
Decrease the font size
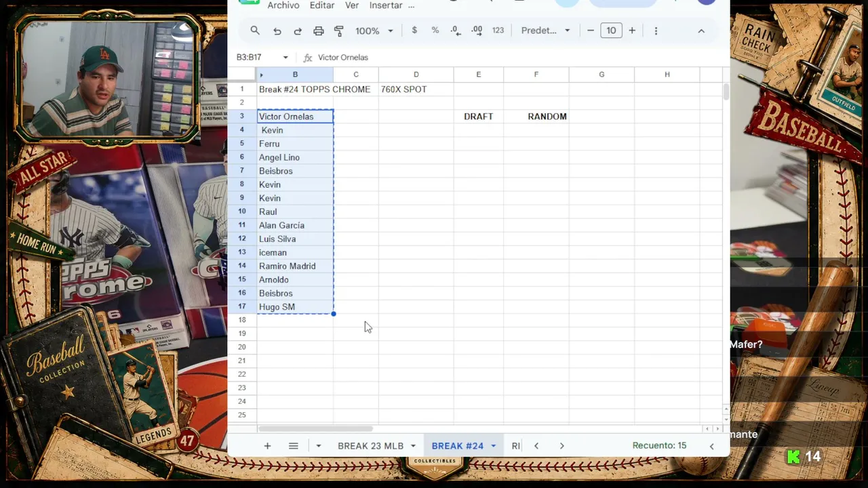(x=591, y=30)
